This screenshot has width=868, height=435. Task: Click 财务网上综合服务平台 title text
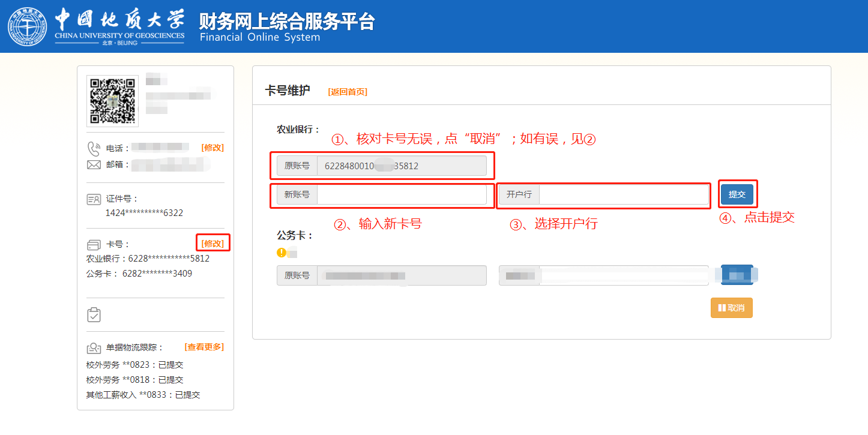point(287,20)
